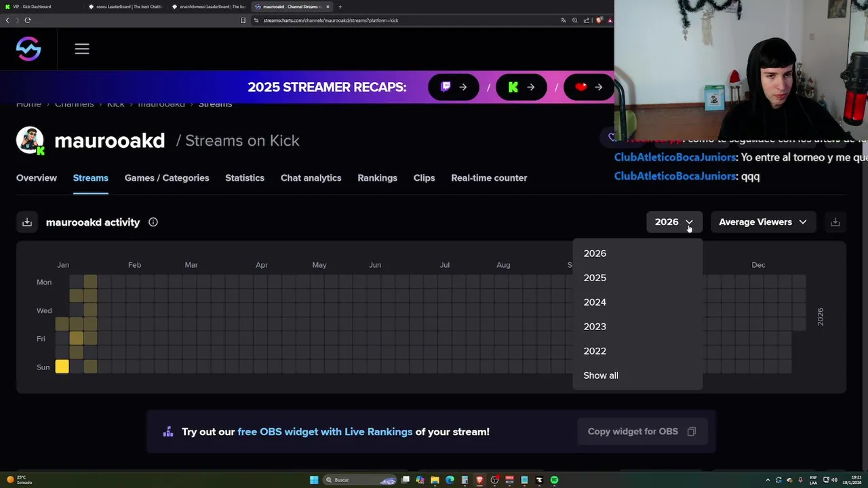Click the bright yellow Sunday activity cell
Viewport: 868px width, 488px height.
click(x=62, y=367)
